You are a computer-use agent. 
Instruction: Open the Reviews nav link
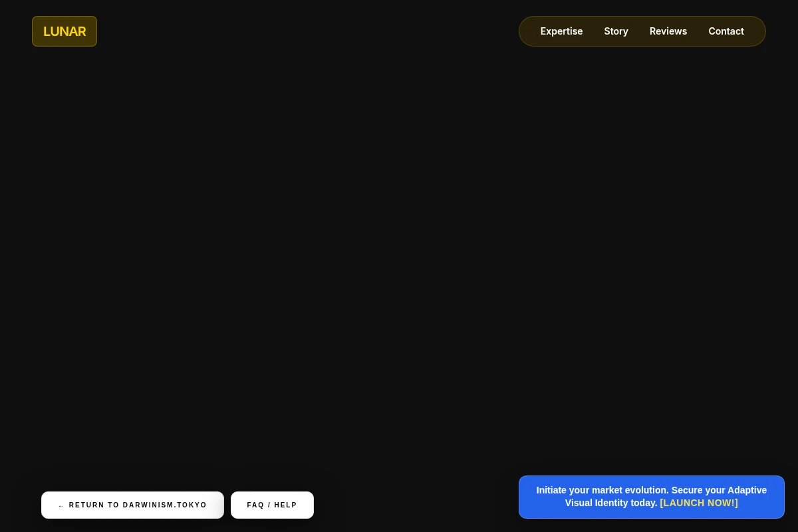click(x=668, y=31)
